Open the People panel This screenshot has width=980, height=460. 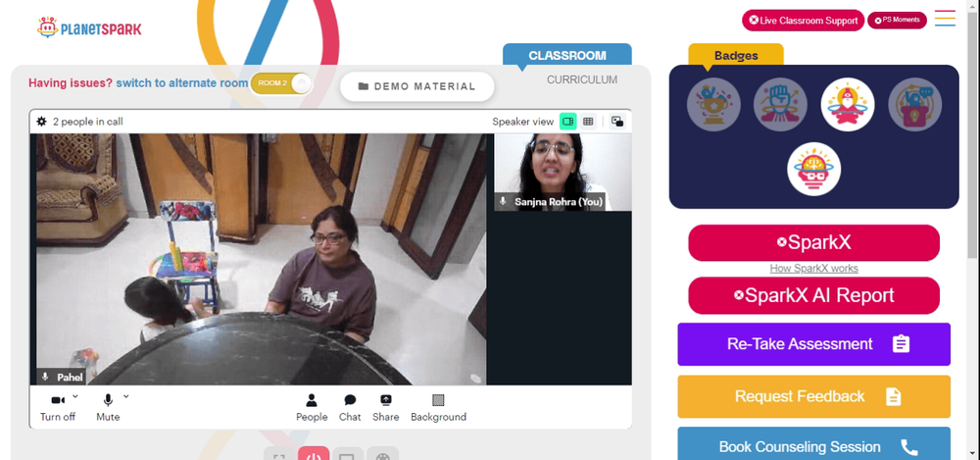tap(312, 407)
